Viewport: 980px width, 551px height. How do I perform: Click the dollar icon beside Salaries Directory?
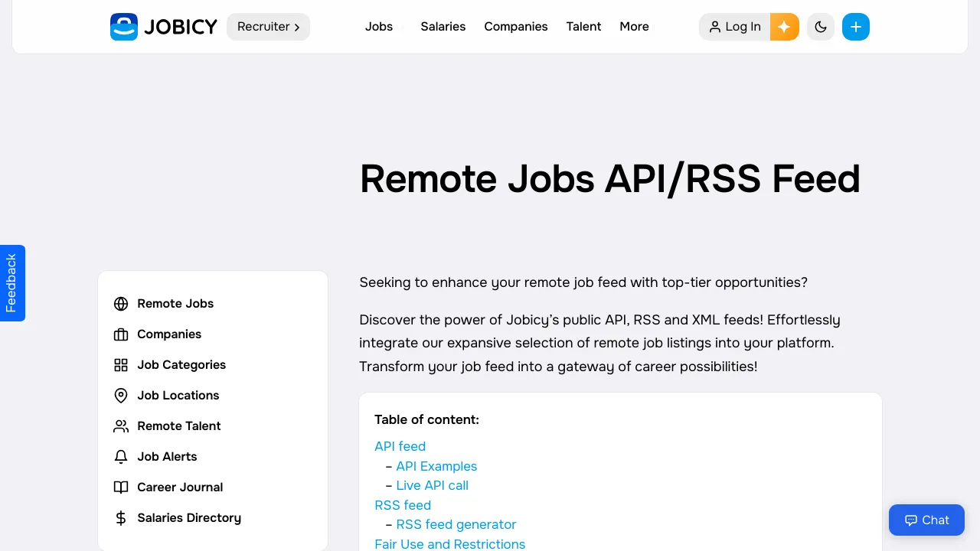(121, 518)
